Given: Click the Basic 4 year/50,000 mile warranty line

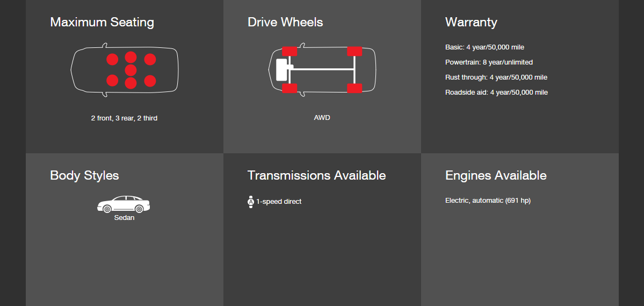Looking at the screenshot, I should pyautogui.click(x=484, y=47).
